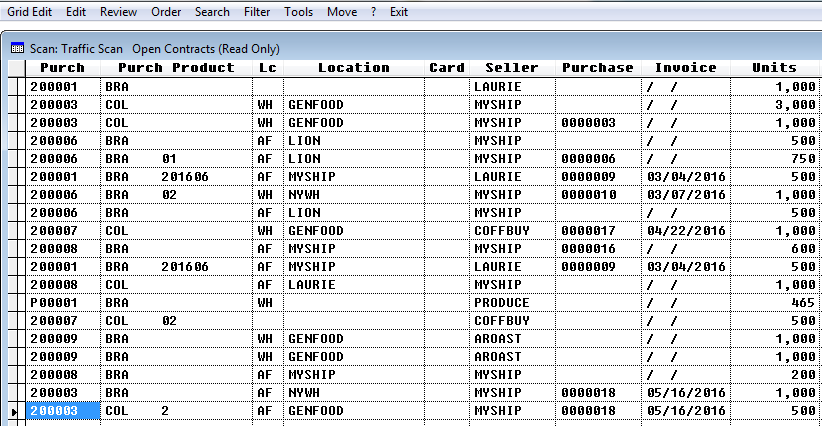Screen dimensions: 822x426
Task: Open the Tools menu
Action: 298,12
